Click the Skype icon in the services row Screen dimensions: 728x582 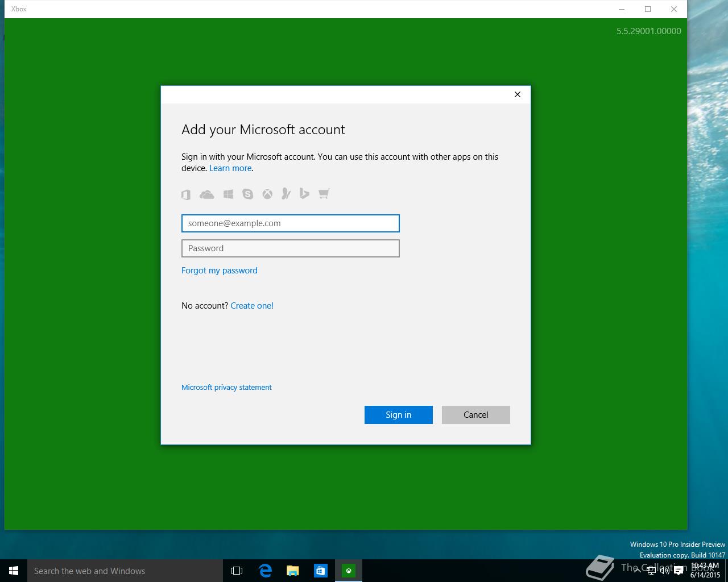(247, 194)
